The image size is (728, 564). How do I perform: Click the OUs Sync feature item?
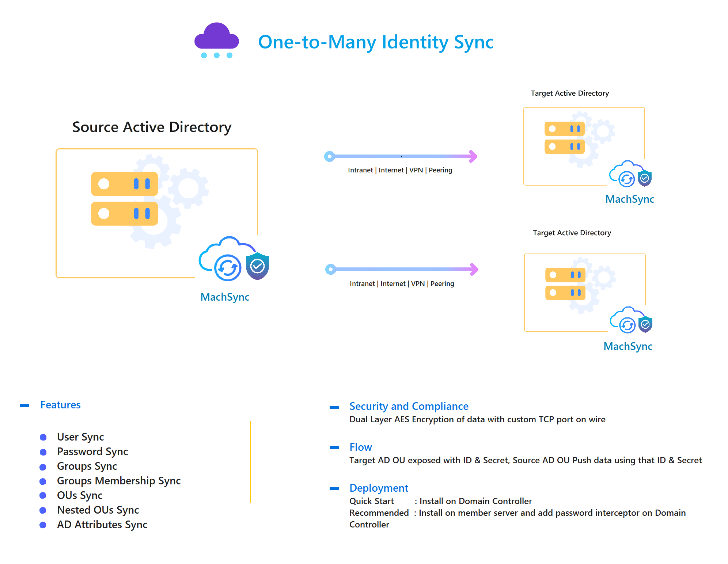(x=80, y=495)
